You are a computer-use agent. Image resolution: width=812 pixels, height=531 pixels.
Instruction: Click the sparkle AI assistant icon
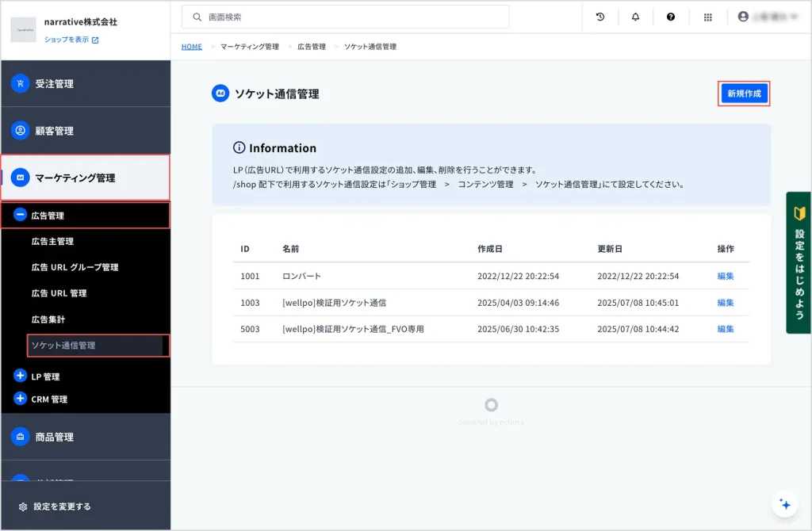784,504
